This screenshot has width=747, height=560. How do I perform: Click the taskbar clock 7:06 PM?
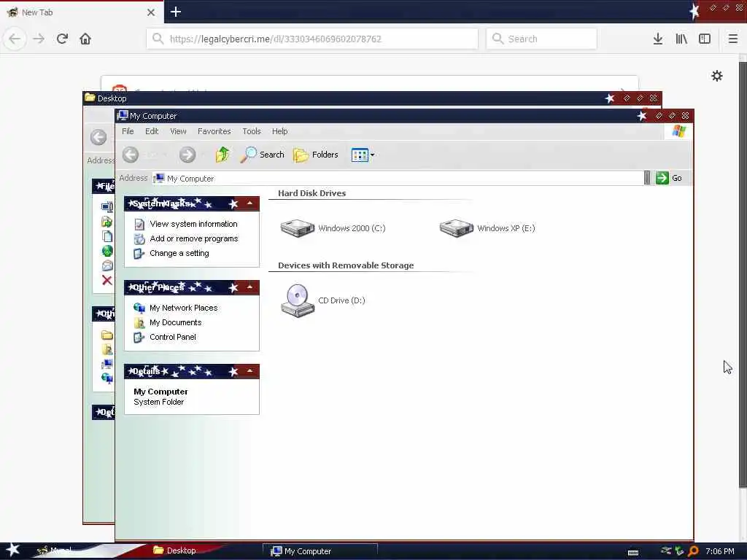[x=719, y=551]
